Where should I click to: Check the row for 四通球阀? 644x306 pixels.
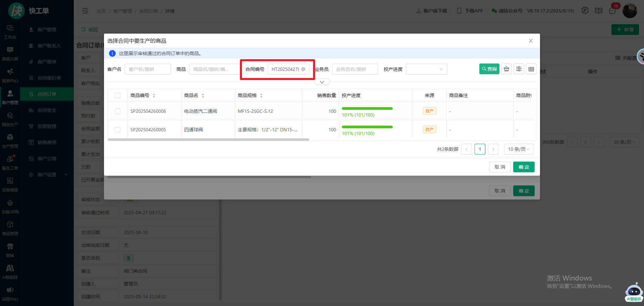pyautogui.click(x=118, y=130)
